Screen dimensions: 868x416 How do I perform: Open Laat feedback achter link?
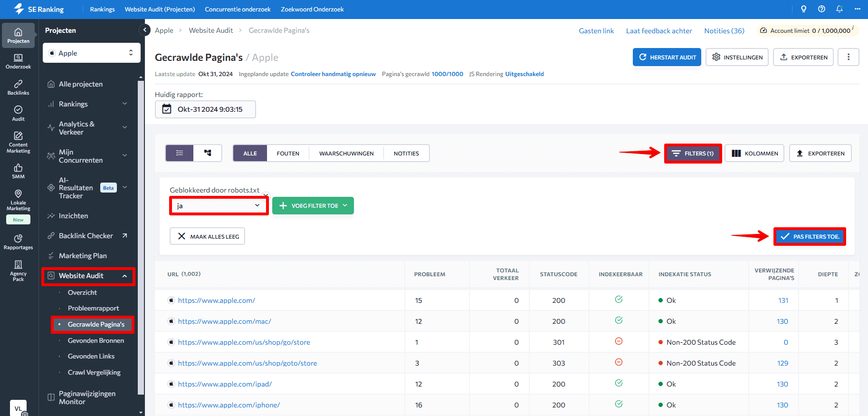(x=659, y=30)
